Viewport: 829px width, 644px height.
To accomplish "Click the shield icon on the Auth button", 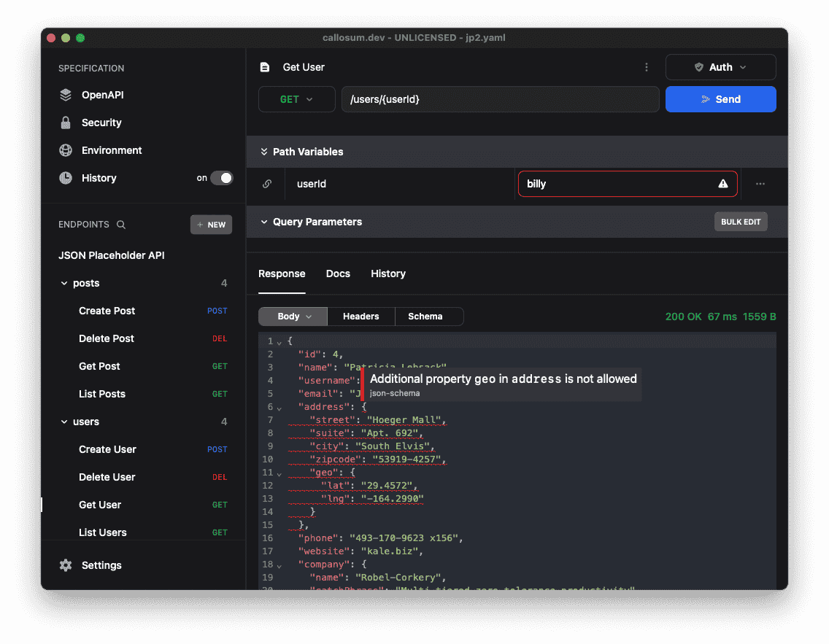I will (699, 67).
